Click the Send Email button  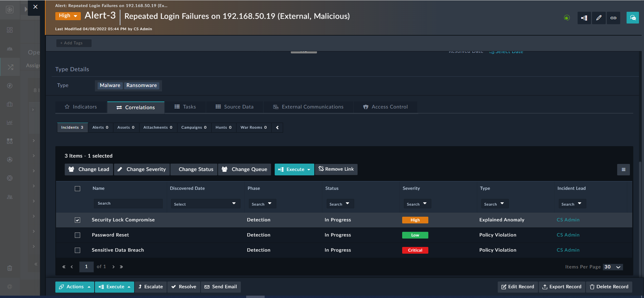click(x=221, y=287)
